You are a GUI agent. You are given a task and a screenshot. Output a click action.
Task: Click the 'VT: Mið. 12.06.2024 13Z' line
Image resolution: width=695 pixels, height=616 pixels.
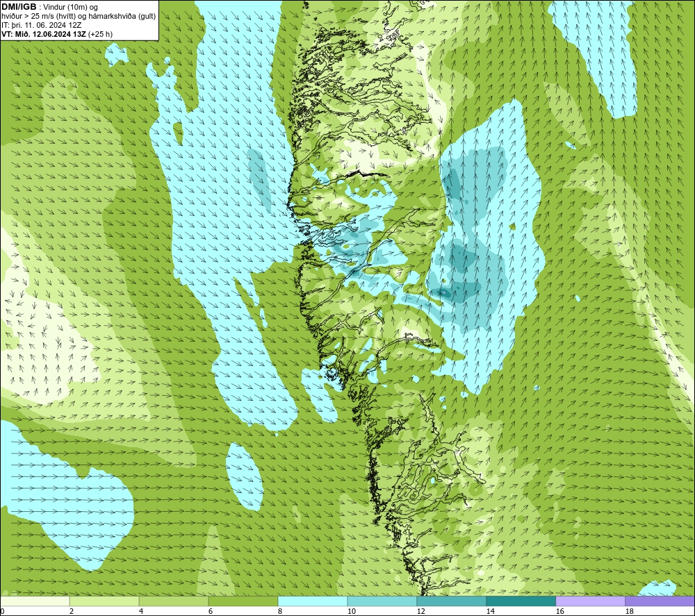[44, 34]
